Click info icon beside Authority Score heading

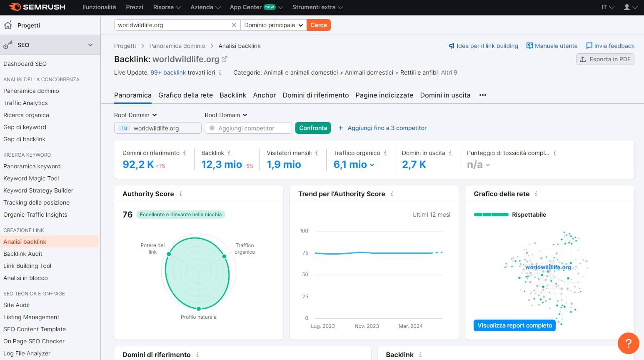pos(181,194)
